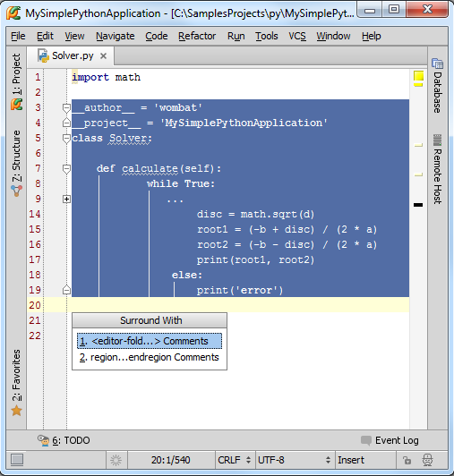Open the CRLF line separator dropdown

235,460
